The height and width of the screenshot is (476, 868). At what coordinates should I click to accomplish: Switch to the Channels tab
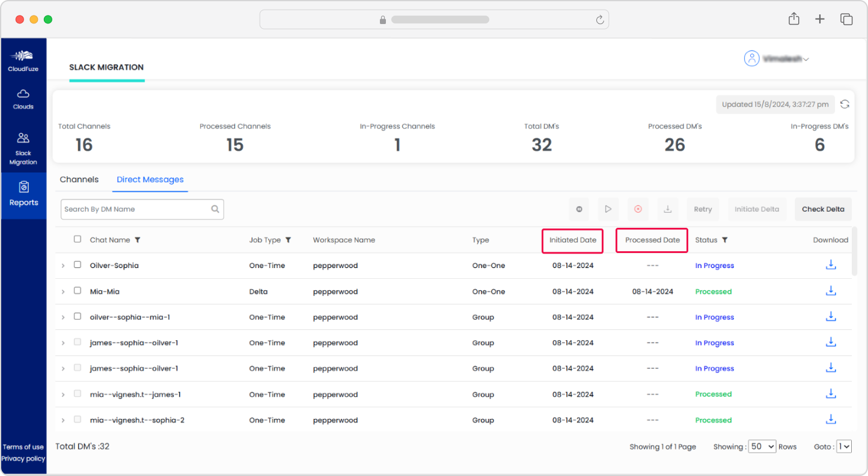[79, 179]
